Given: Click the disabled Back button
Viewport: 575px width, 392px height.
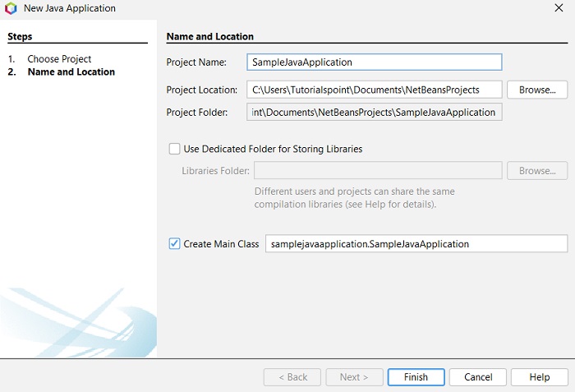Looking at the screenshot, I should coord(292,377).
